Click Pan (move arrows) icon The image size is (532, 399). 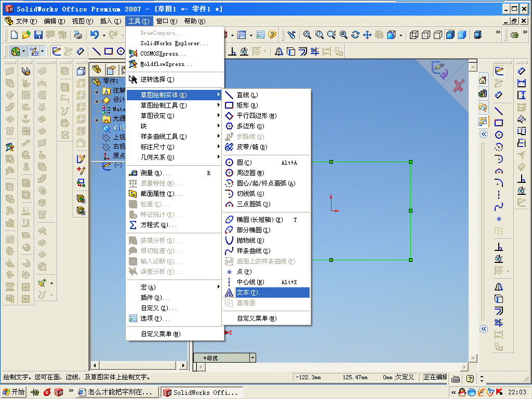(x=367, y=35)
